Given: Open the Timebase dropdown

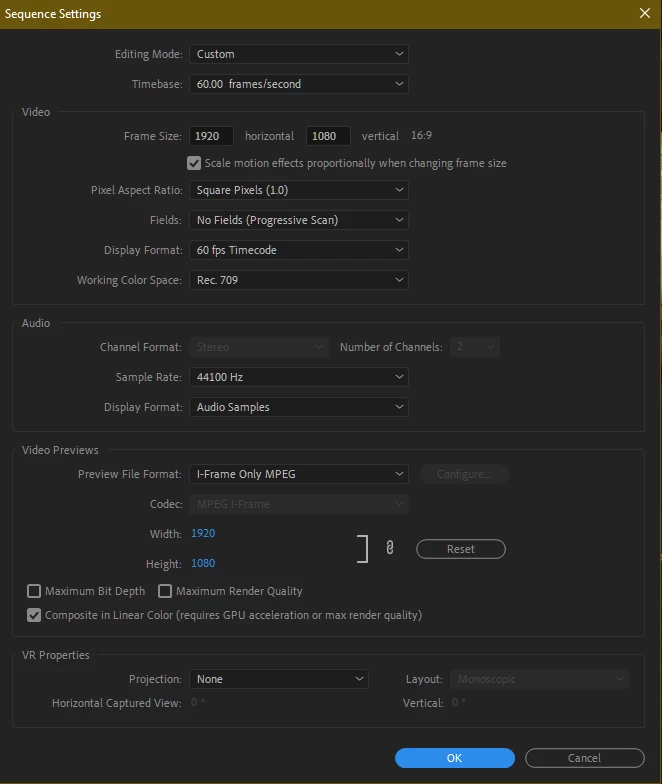Looking at the screenshot, I should 299,84.
